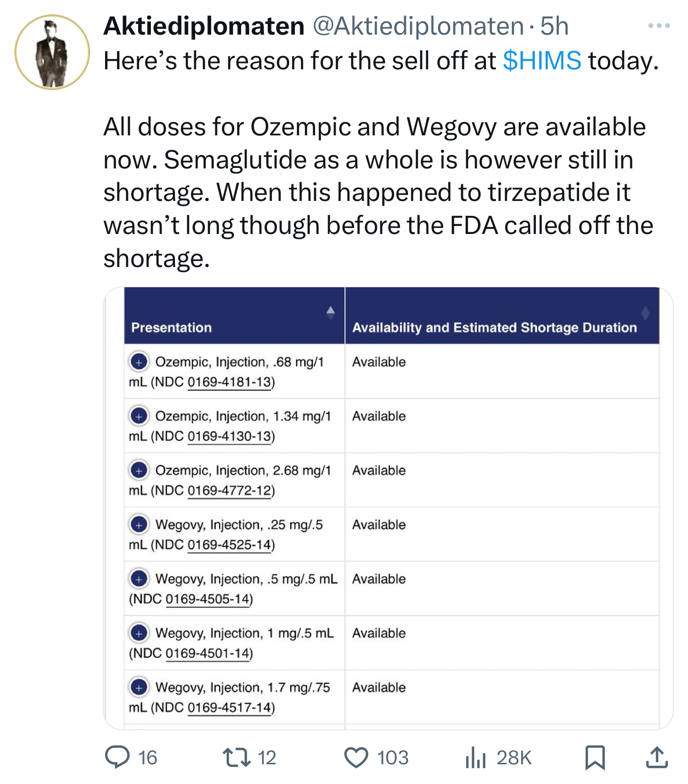Expand the Wegovy 1.7 mg/.75 mL row
The height and width of the screenshot is (784, 688).
click(139, 688)
